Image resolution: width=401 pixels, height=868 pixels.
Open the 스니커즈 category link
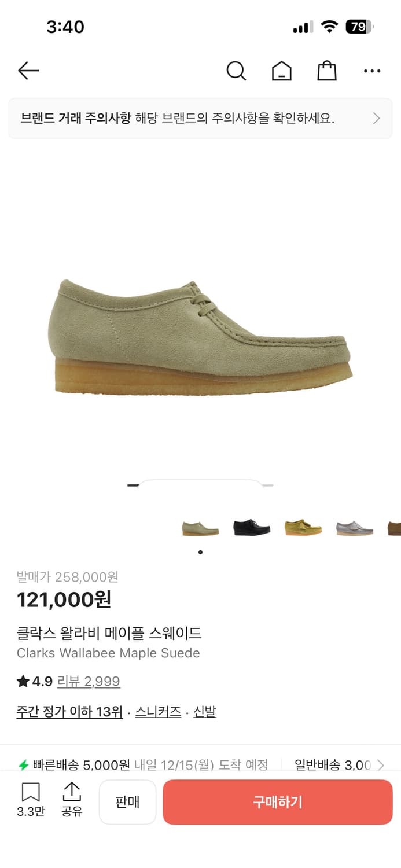pyautogui.click(x=158, y=712)
